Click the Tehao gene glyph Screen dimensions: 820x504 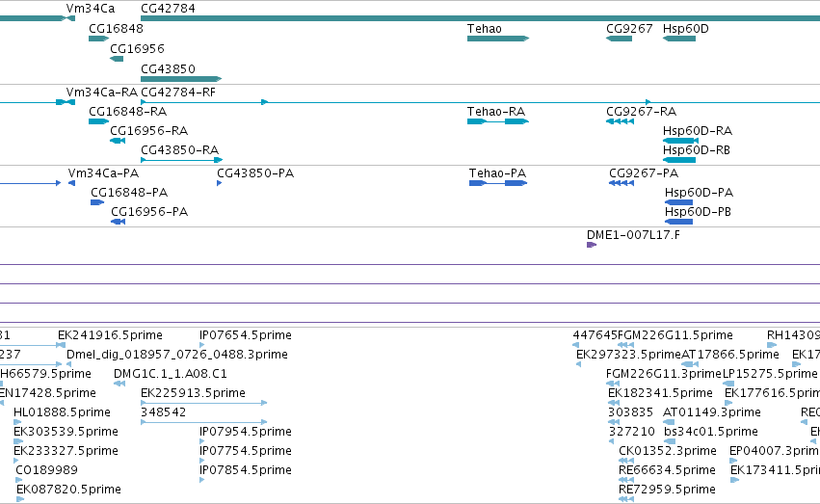[498, 39]
